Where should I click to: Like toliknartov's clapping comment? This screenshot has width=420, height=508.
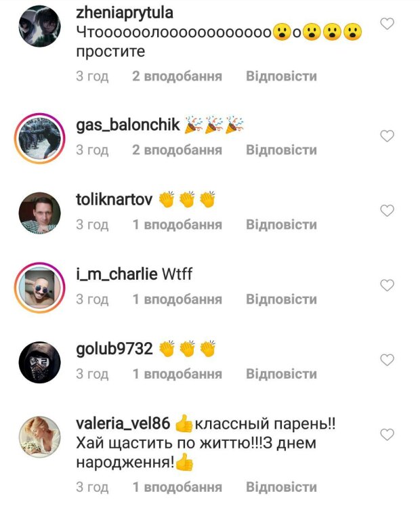[x=387, y=211]
